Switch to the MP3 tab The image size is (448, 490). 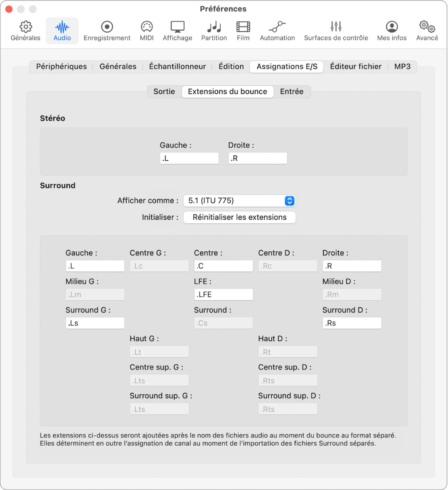(402, 66)
